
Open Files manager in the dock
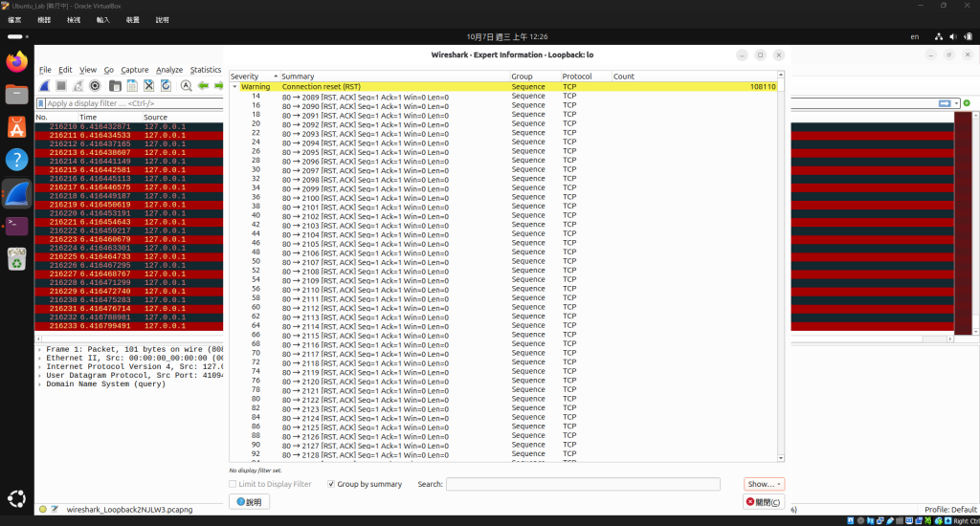click(x=17, y=95)
